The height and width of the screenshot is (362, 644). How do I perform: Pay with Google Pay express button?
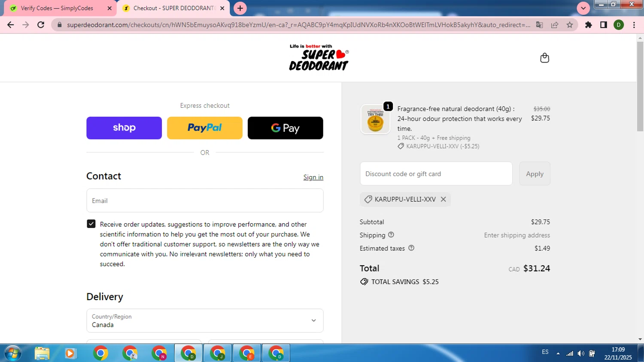286,128
